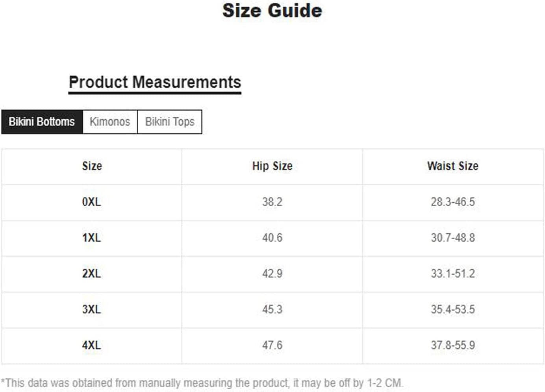The height and width of the screenshot is (392, 545).
Task: Switch to the Kimonos tab
Action: [110, 122]
